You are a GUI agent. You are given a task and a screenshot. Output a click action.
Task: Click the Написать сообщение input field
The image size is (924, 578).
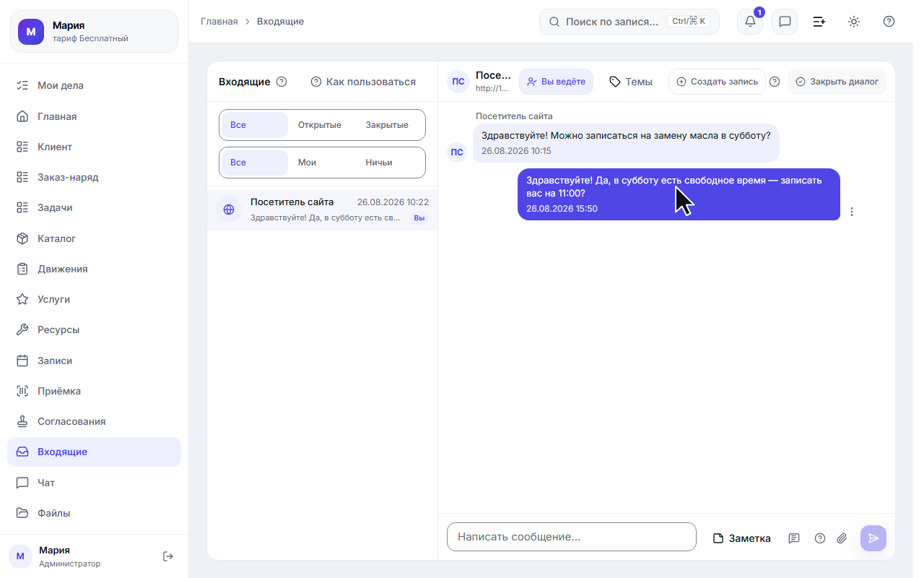pyautogui.click(x=572, y=537)
